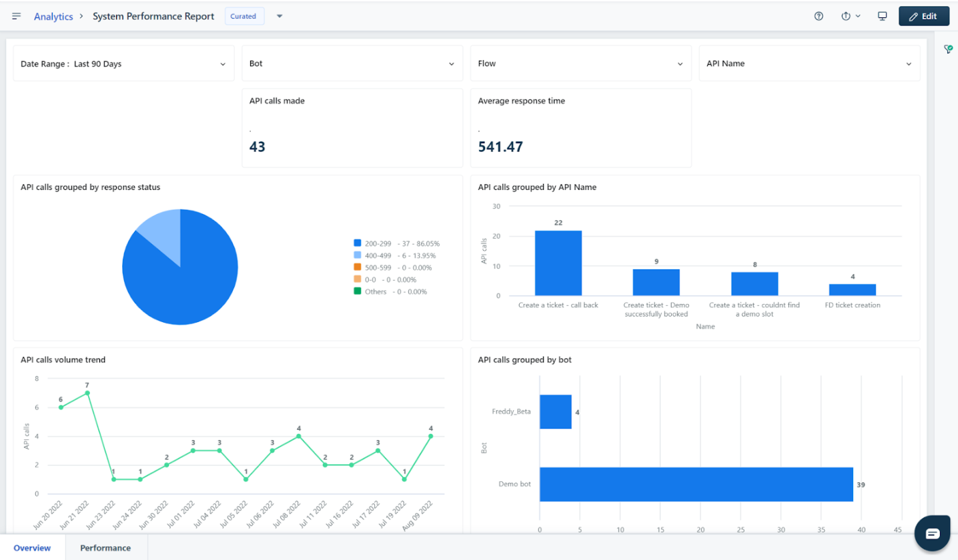
Task: Click the FD ticket creation bar
Action: [853, 290]
